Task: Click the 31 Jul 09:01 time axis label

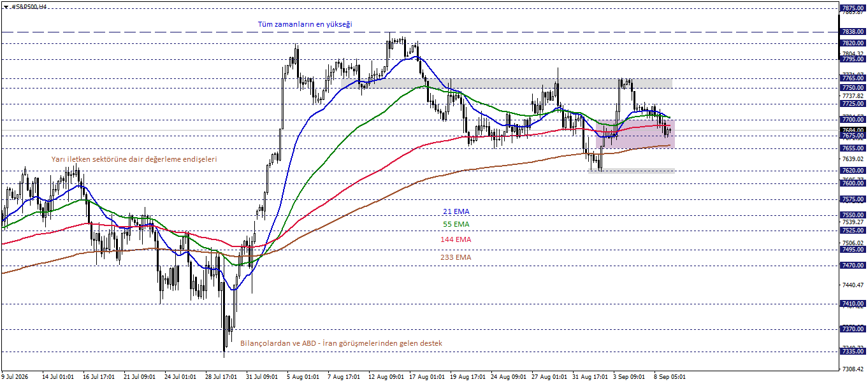Action: tap(262, 377)
